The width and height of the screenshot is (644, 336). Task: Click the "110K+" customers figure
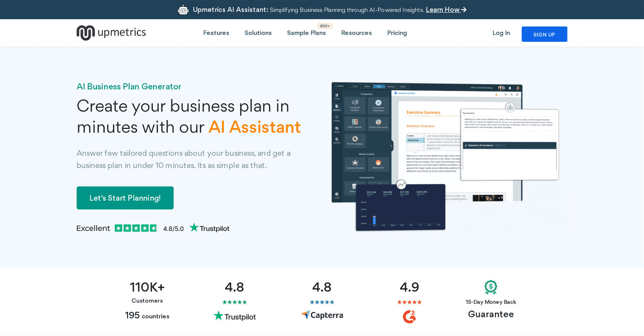click(x=147, y=287)
